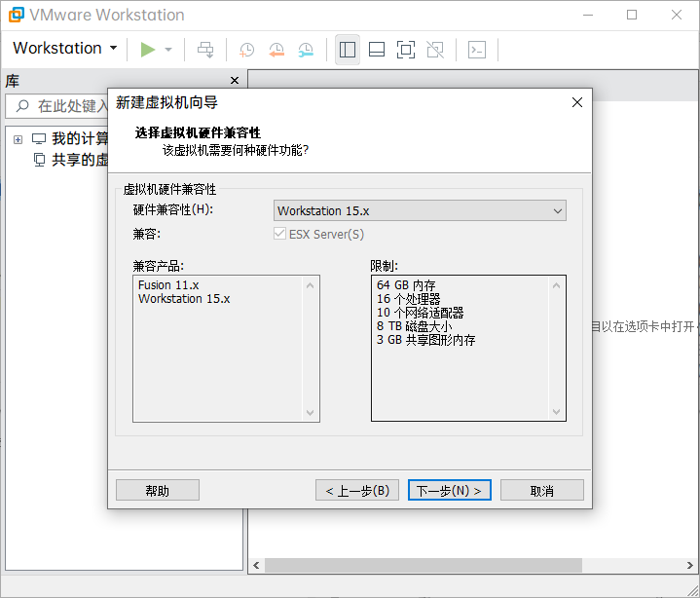Screen dimensions: 700x598
Task: Click 16 个处理器 in the limits list
Action: pos(409,299)
